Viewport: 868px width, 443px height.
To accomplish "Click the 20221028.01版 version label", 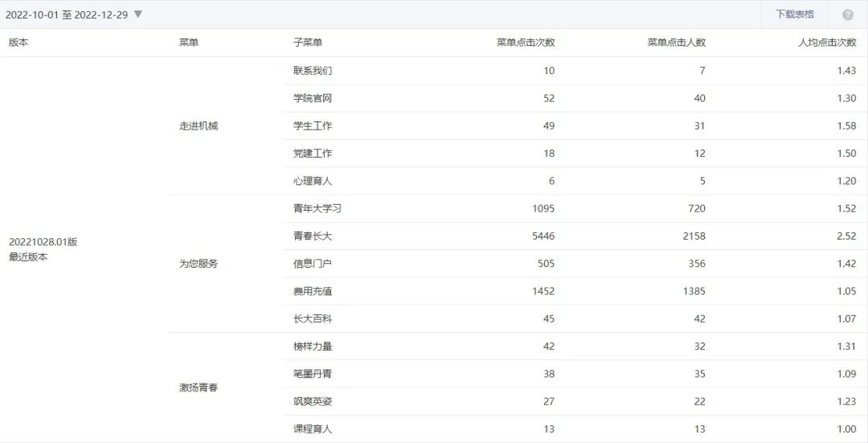I will click(x=43, y=242).
